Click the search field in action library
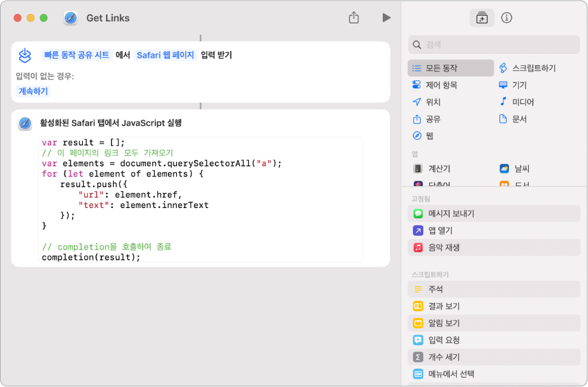The height and width of the screenshot is (387, 588). coord(494,45)
